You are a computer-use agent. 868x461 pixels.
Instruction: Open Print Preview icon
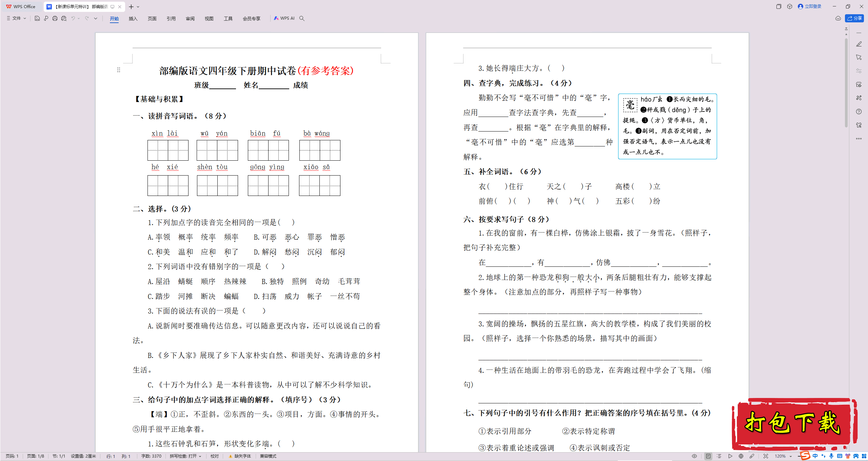click(x=64, y=18)
